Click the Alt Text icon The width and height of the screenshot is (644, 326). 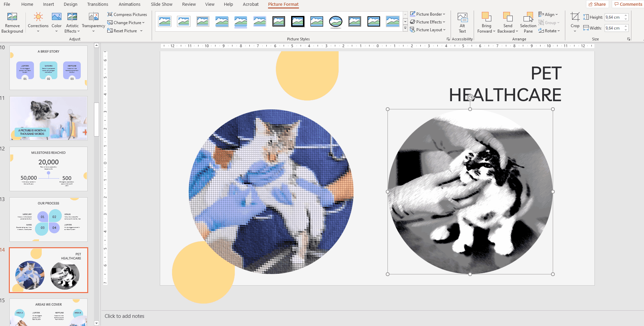tap(462, 18)
